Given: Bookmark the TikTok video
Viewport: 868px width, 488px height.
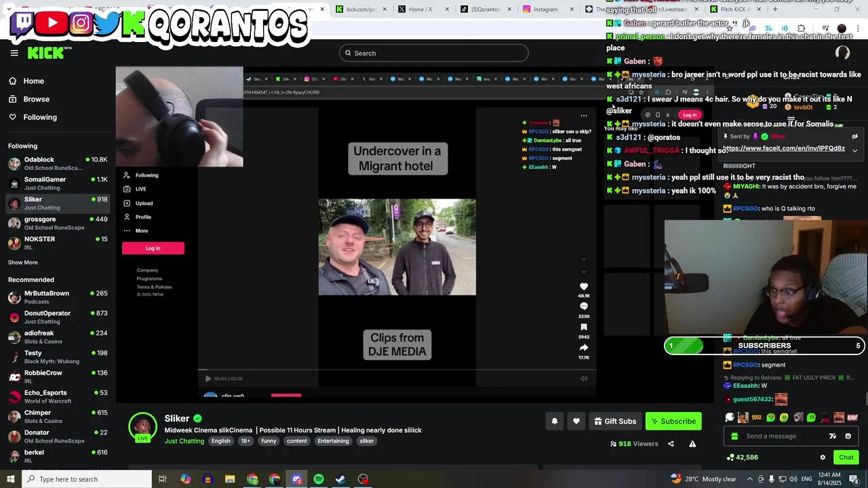Looking at the screenshot, I should (x=584, y=327).
